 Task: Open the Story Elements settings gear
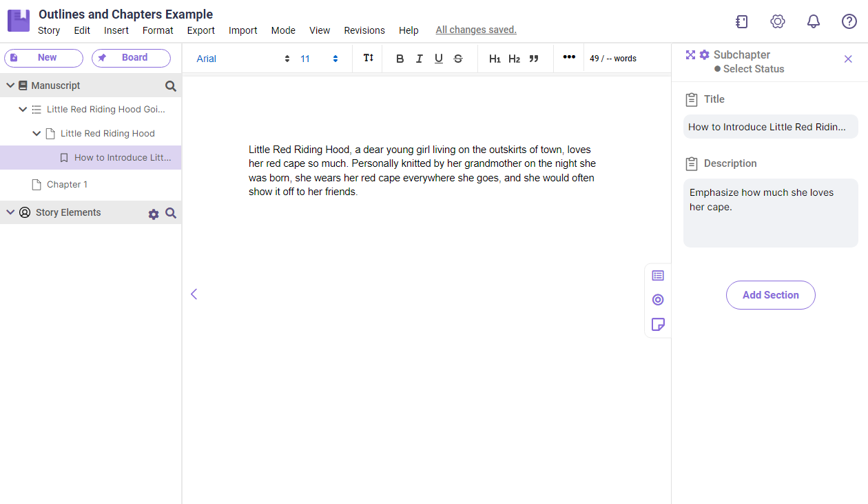153,214
